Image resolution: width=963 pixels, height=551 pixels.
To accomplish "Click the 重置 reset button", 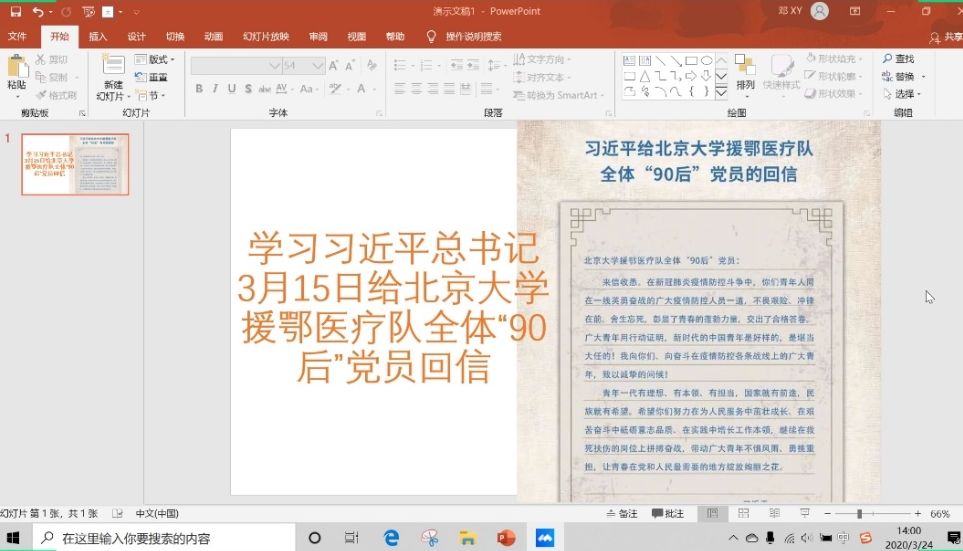I will pyautogui.click(x=152, y=77).
